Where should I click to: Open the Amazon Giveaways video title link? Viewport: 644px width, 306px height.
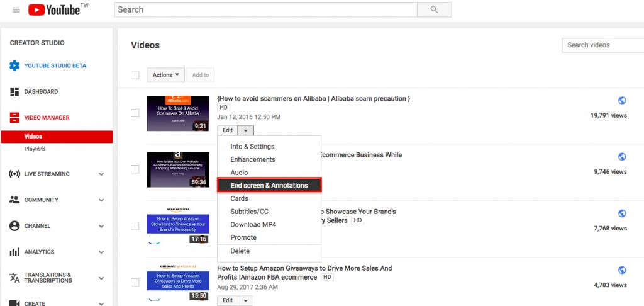pyautogui.click(x=305, y=273)
